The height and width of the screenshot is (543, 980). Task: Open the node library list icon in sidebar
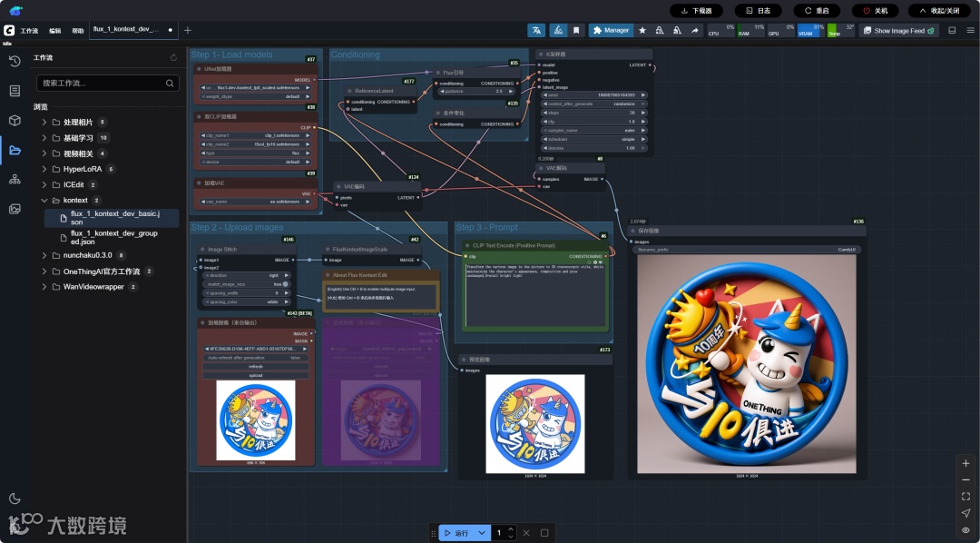(15, 91)
